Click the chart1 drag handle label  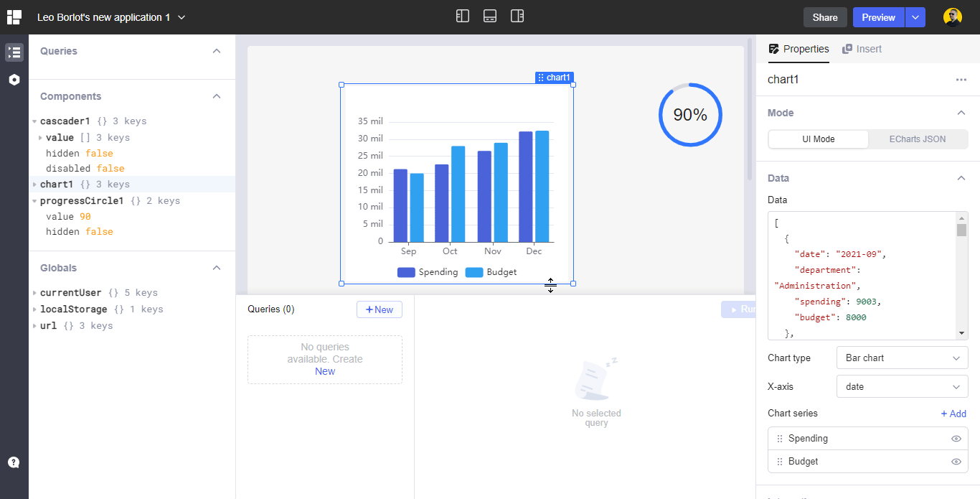554,78
